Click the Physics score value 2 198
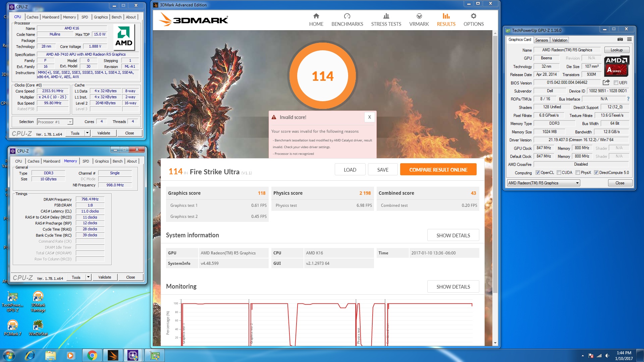Screen dimensions: 644x362 pyautogui.click(x=365, y=193)
